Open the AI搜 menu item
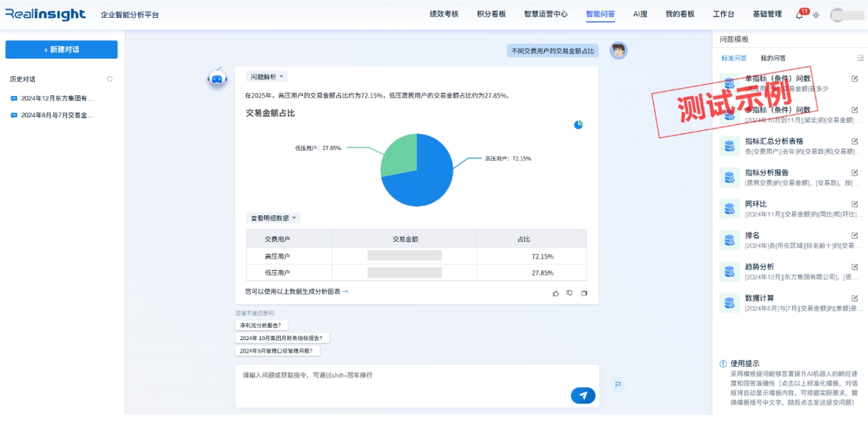Screen dimensions: 868x445 click(x=640, y=14)
